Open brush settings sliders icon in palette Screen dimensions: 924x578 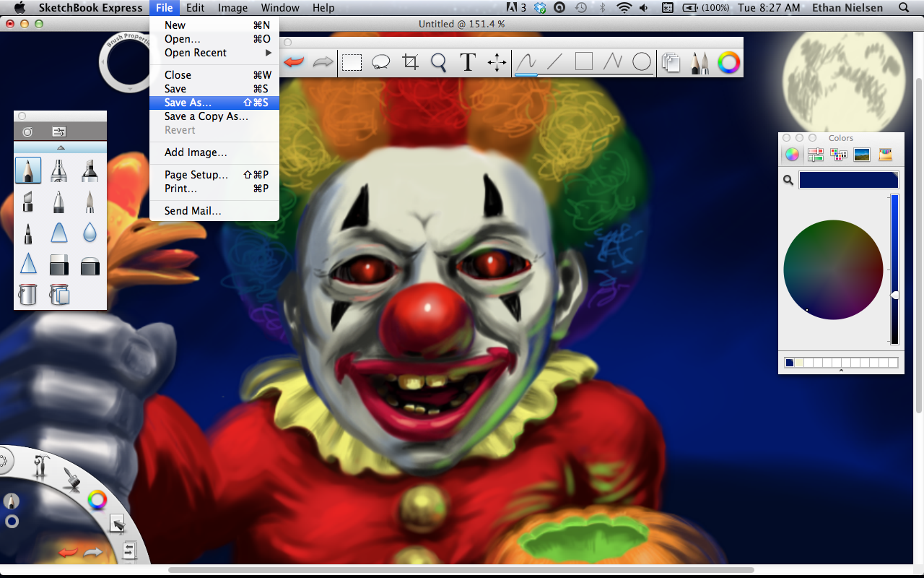(59, 131)
